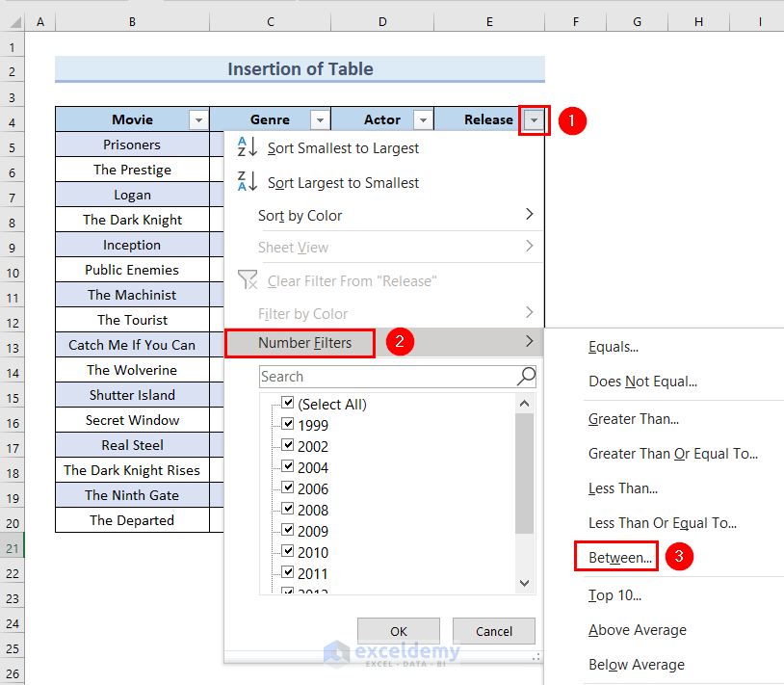The height and width of the screenshot is (685, 784).
Task: Uncheck the 2004 year checkbox
Action: click(x=286, y=467)
